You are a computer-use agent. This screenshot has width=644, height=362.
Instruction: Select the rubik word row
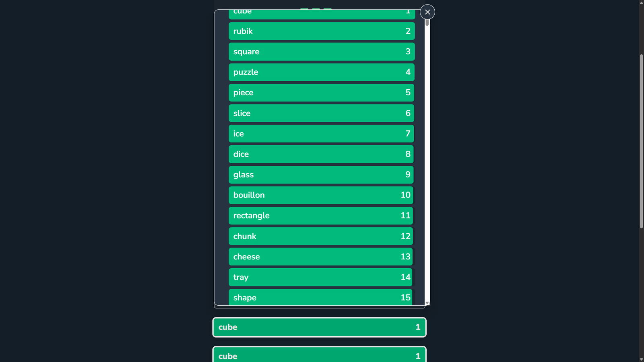(322, 31)
